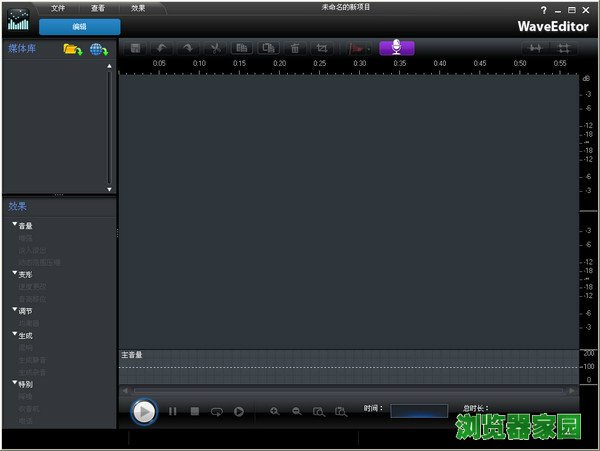Select the scissors cut tool
Viewport: 600px width, 451px height.
pyautogui.click(x=215, y=47)
